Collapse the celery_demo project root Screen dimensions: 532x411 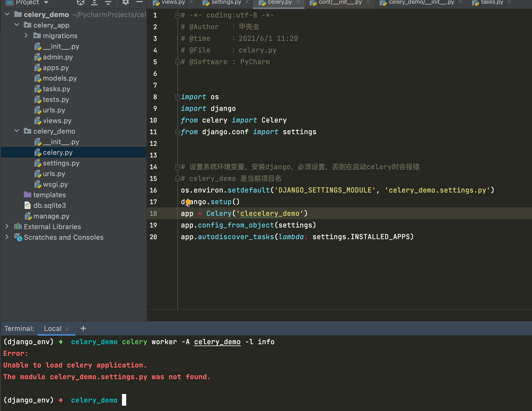pos(7,14)
